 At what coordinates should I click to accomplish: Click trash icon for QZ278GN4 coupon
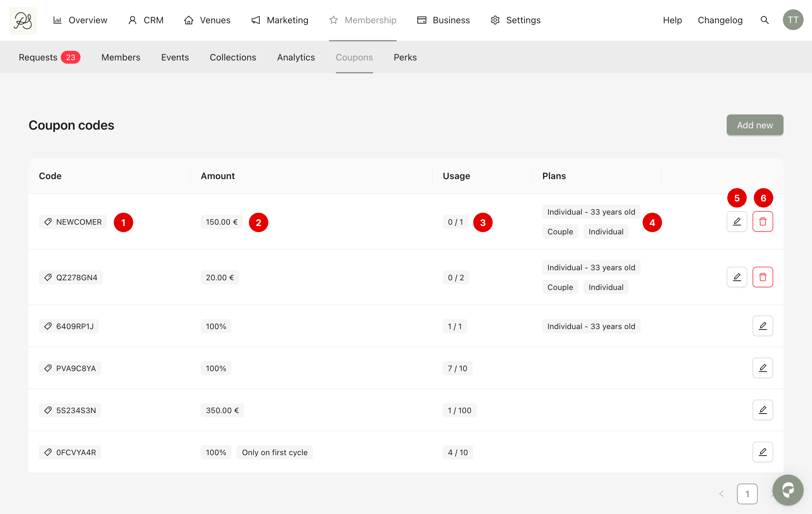(763, 277)
